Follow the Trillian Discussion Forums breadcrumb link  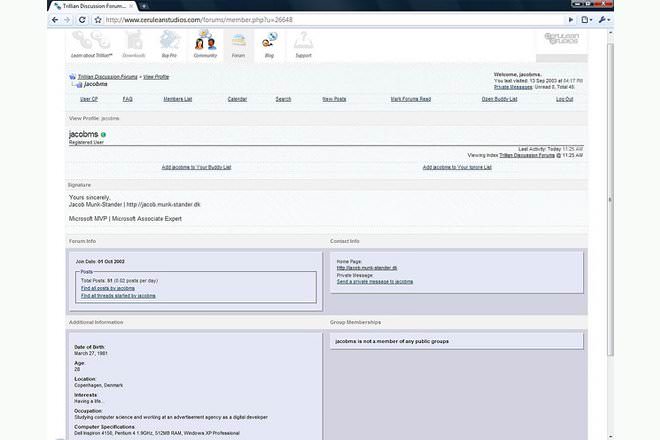107,77
